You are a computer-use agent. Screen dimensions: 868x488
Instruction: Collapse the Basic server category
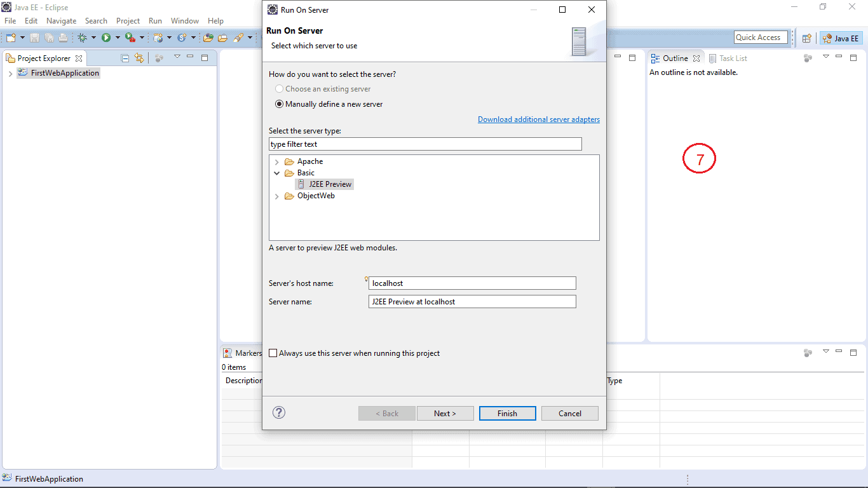276,173
